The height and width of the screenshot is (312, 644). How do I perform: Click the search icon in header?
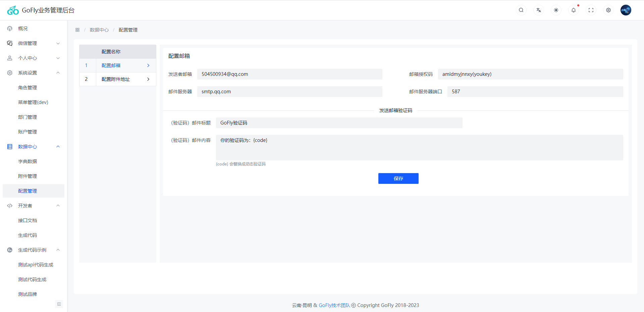[x=521, y=10]
